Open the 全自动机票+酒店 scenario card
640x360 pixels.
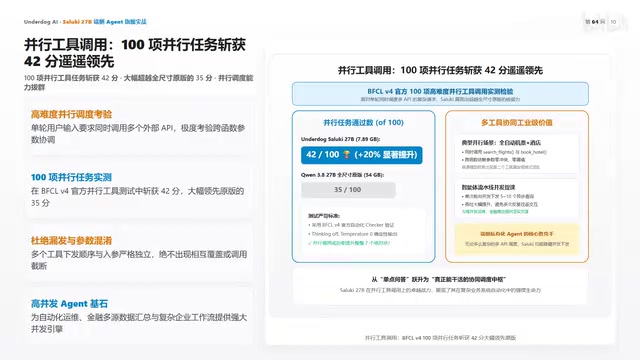coord(517,154)
